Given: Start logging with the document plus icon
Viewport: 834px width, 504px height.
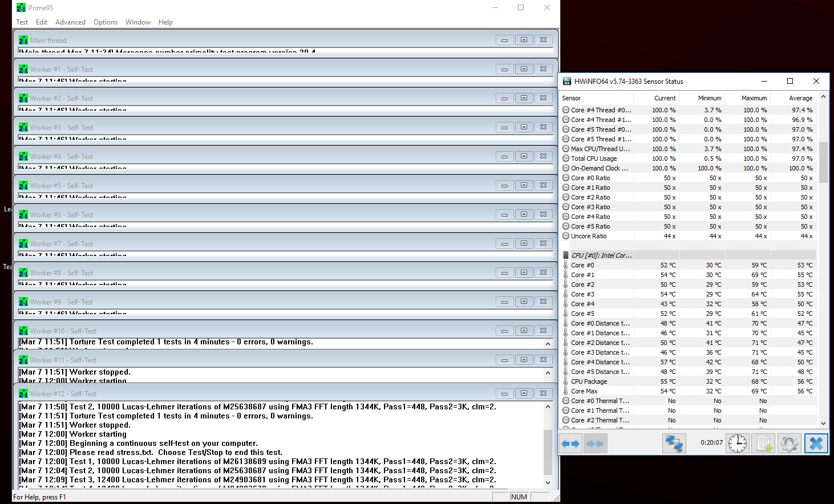Looking at the screenshot, I should pos(764,443).
